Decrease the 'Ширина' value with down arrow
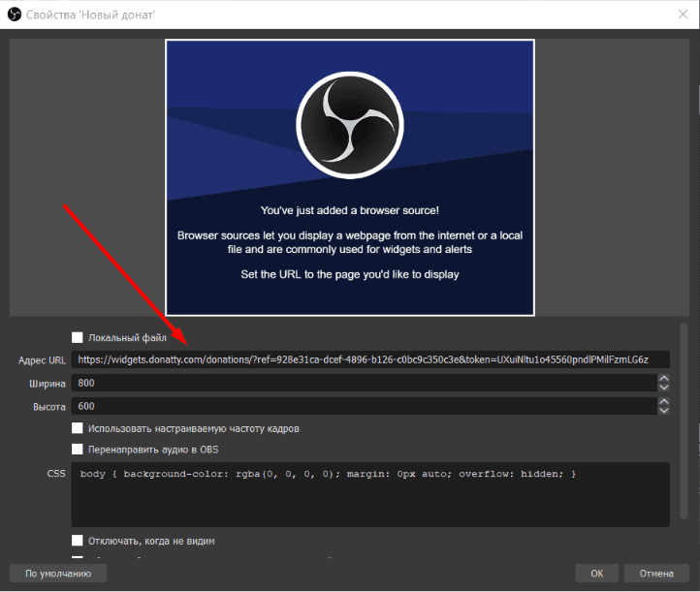The image size is (700, 592). (664, 388)
